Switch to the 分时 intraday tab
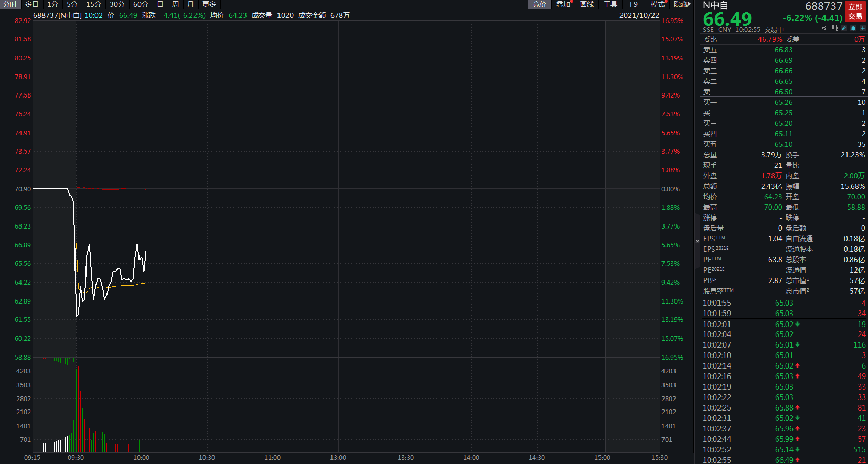The height and width of the screenshot is (464, 868). click(x=10, y=4)
